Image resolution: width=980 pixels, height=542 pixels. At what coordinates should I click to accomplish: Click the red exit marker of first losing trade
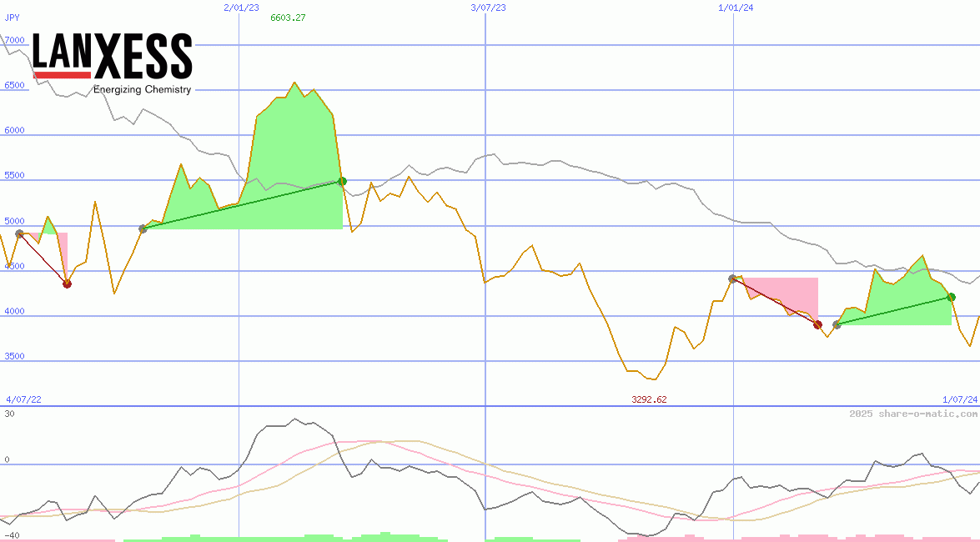68,284
